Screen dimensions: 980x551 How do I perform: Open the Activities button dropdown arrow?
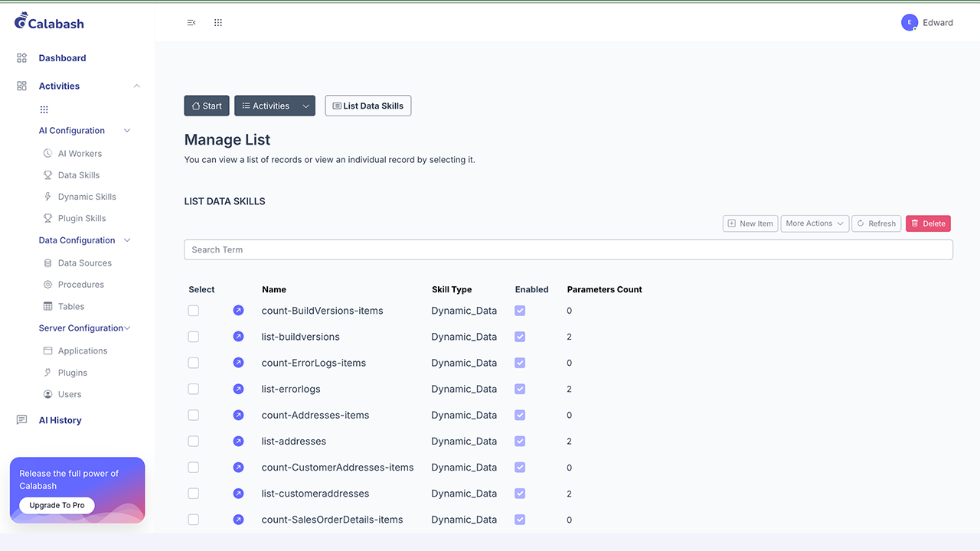click(305, 106)
